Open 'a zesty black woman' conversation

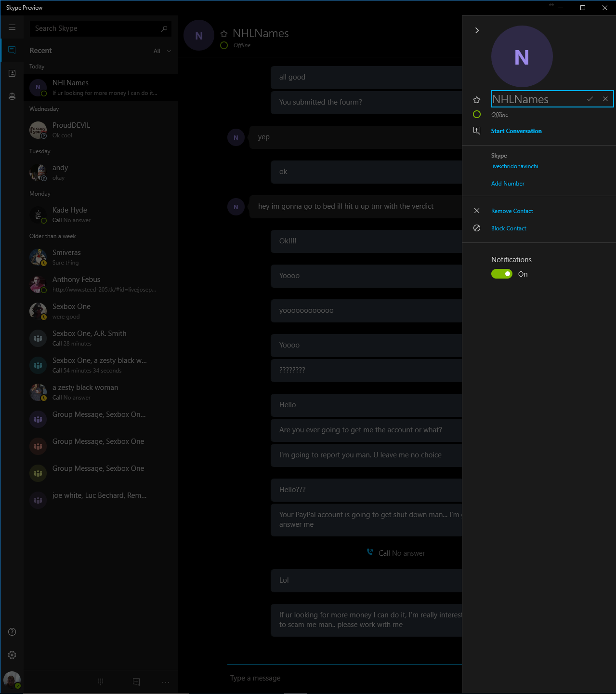(x=101, y=392)
